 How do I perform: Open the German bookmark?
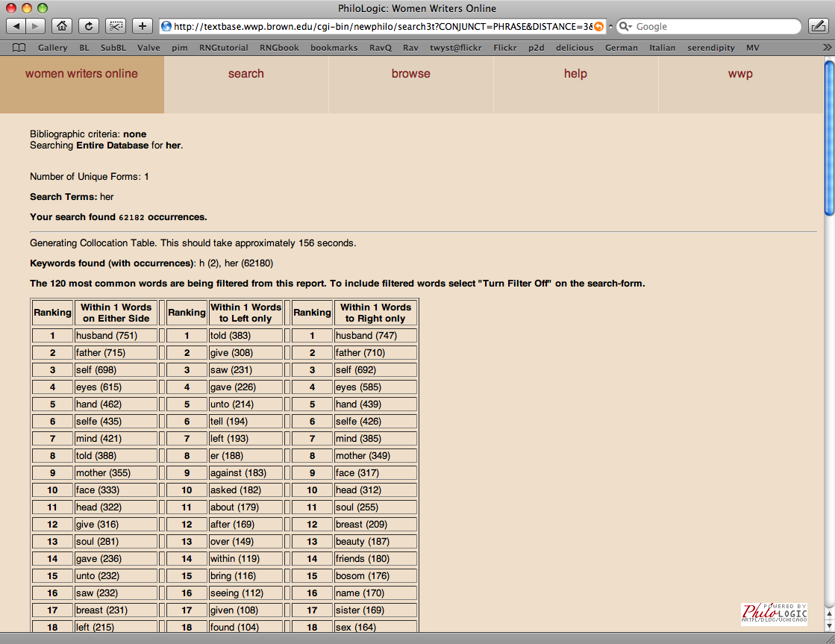621,48
